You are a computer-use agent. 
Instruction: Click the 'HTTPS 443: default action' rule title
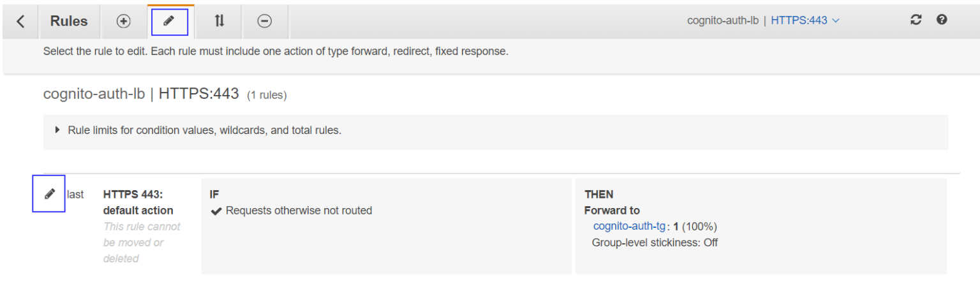coord(138,202)
